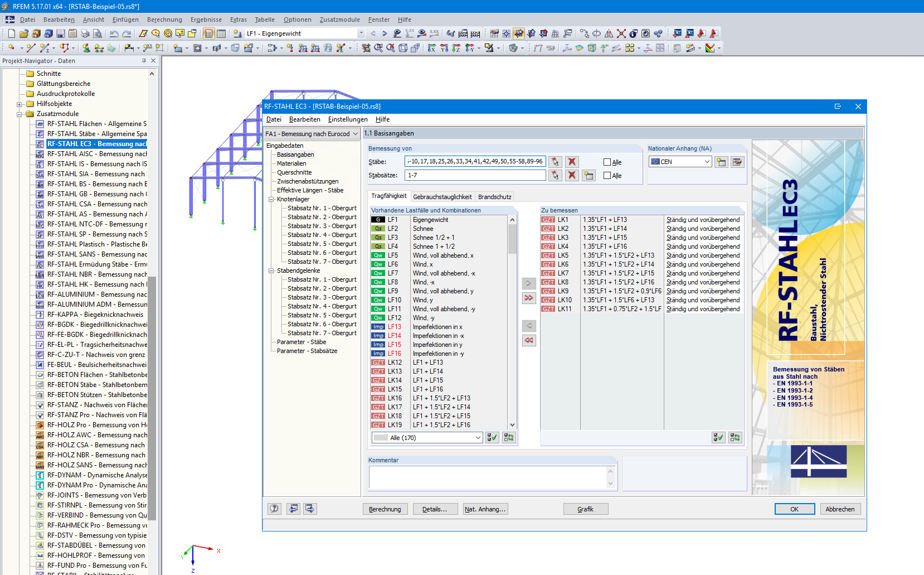Screen dimensions: 924x575
Task: Select the Materialien tree item
Action: pos(291,163)
